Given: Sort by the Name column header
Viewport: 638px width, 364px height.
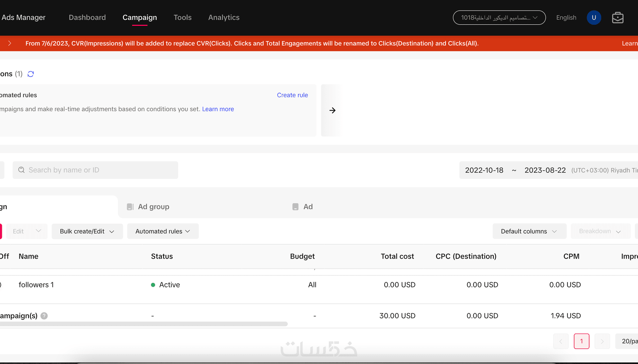Looking at the screenshot, I should (x=29, y=256).
